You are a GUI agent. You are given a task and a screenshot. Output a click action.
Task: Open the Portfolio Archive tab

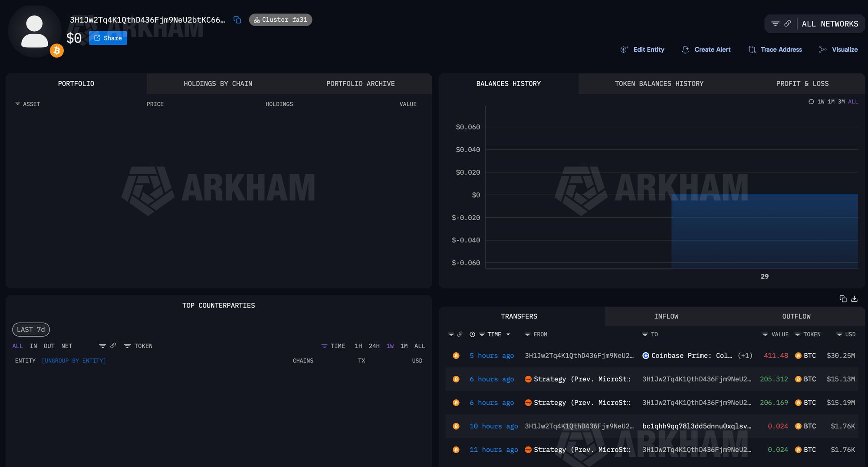[360, 83]
